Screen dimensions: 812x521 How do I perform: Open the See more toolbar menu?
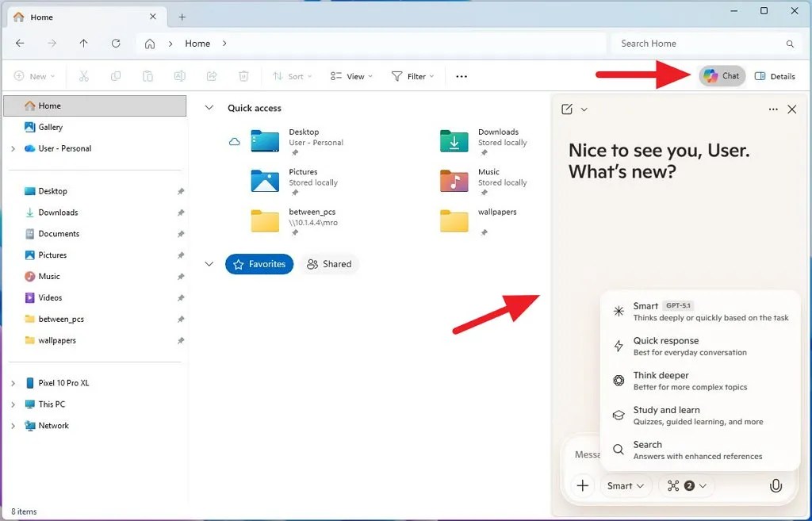[x=461, y=75]
